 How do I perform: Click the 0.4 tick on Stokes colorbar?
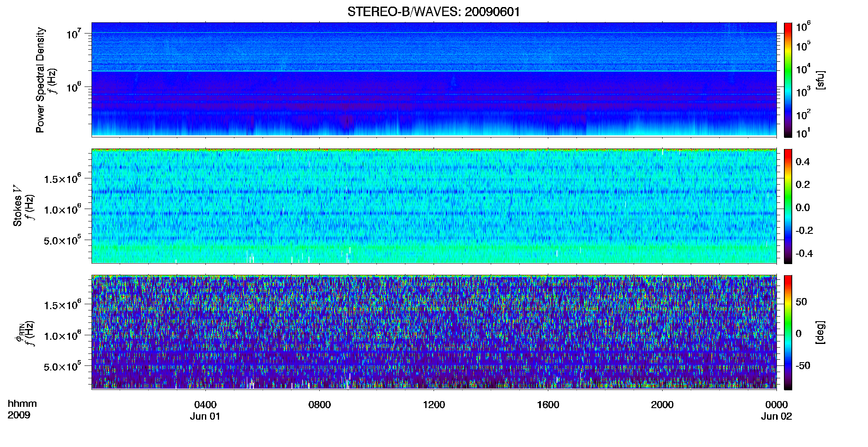coord(803,162)
